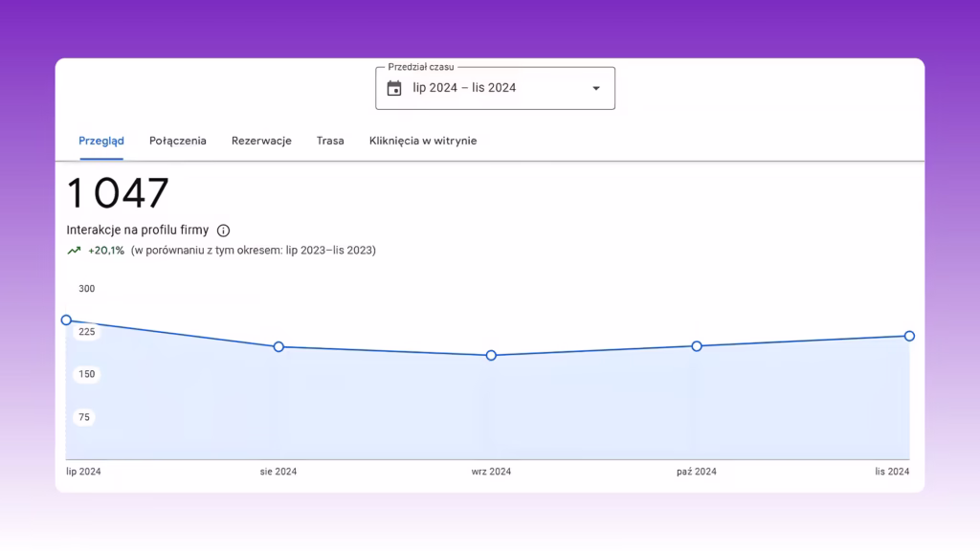The height and width of the screenshot is (551, 980).
Task: Select the Przegląd tab
Action: [x=101, y=141]
